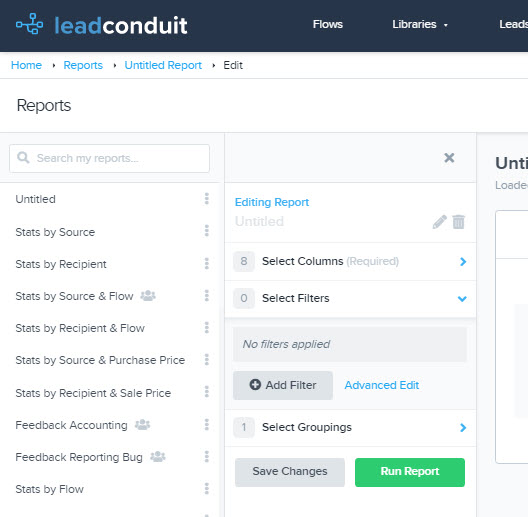Open kebab menu for Stats by Recipient & Sale Price

pos(207,392)
